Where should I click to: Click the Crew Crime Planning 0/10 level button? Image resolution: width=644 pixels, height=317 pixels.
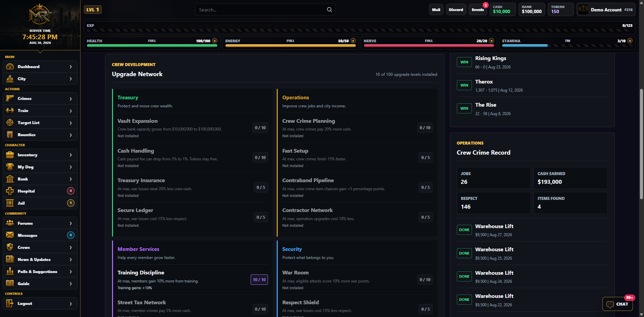[425, 128]
